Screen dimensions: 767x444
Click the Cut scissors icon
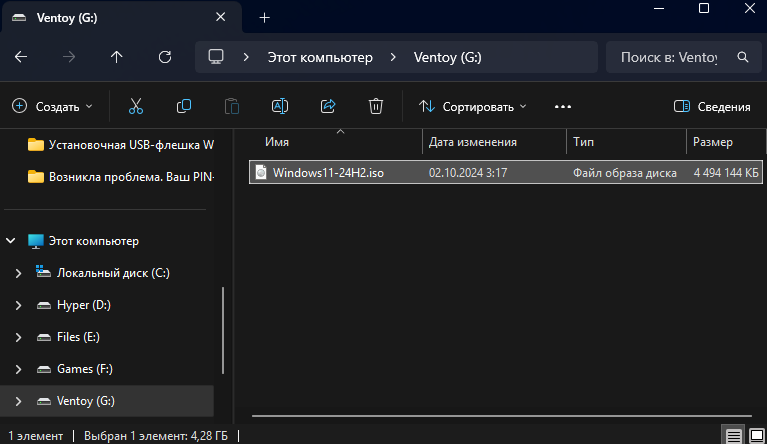click(x=136, y=106)
